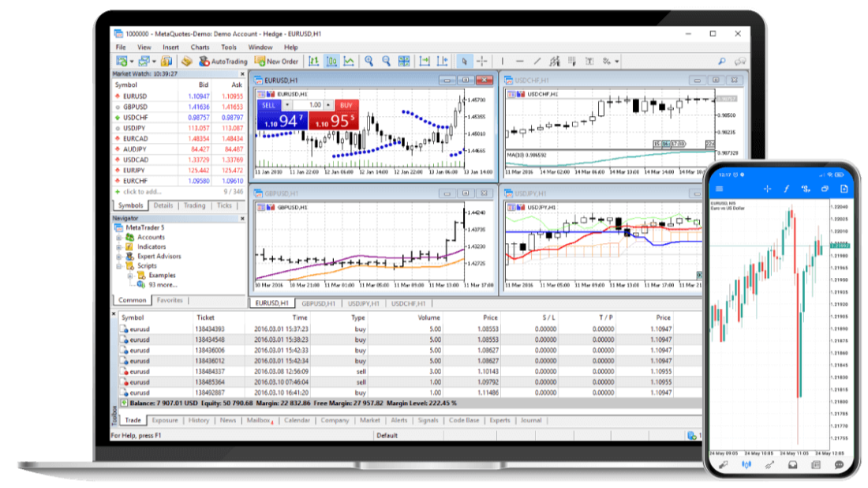The height and width of the screenshot is (488, 868).
Task: Switch to Details tab in Market Watch
Action: tap(163, 205)
